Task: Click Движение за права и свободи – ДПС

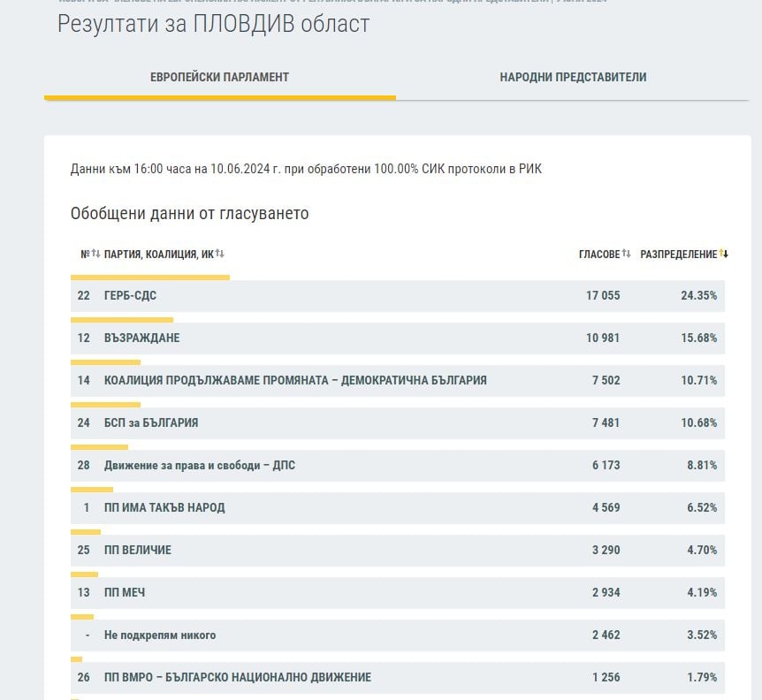Action: coord(200,466)
